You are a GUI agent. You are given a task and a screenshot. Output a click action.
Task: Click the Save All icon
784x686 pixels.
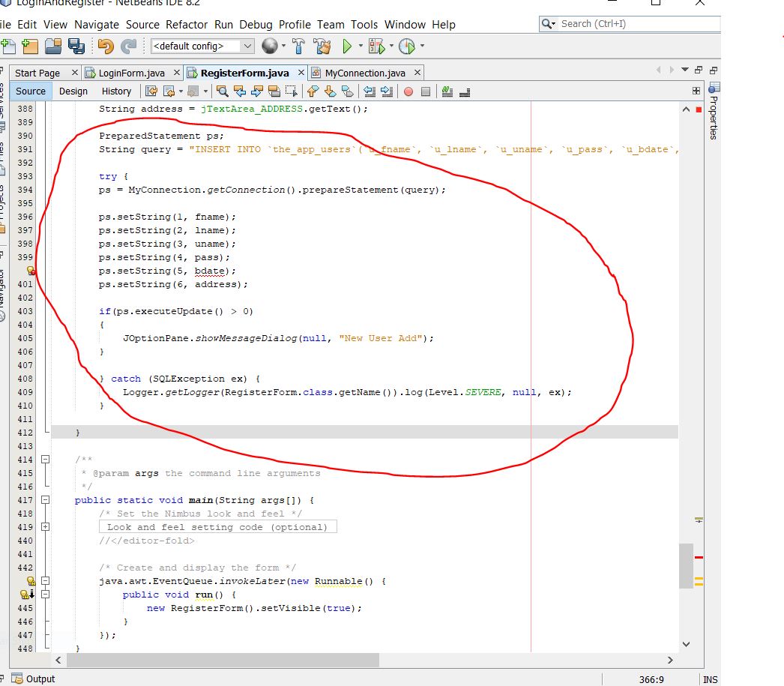pyautogui.click(x=75, y=46)
